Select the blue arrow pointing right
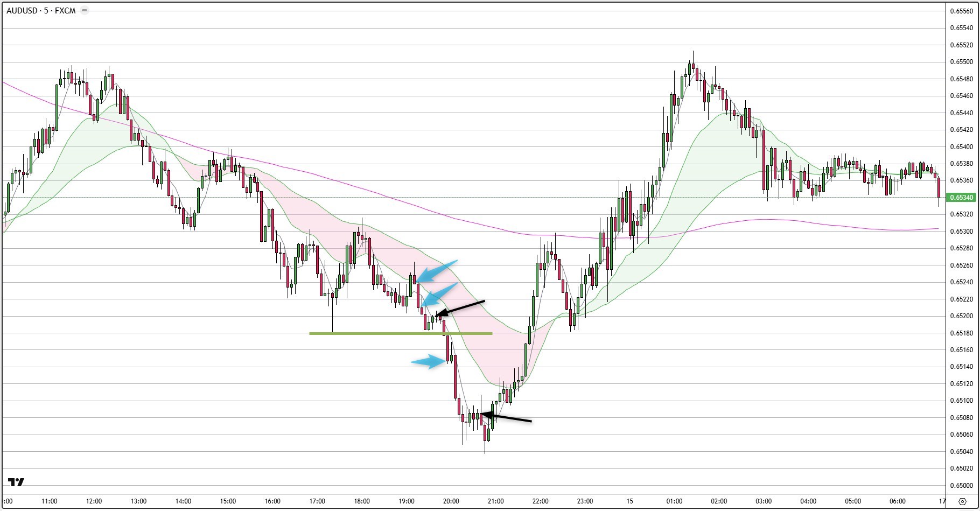Viewport: 980px width, 511px height. [x=429, y=361]
